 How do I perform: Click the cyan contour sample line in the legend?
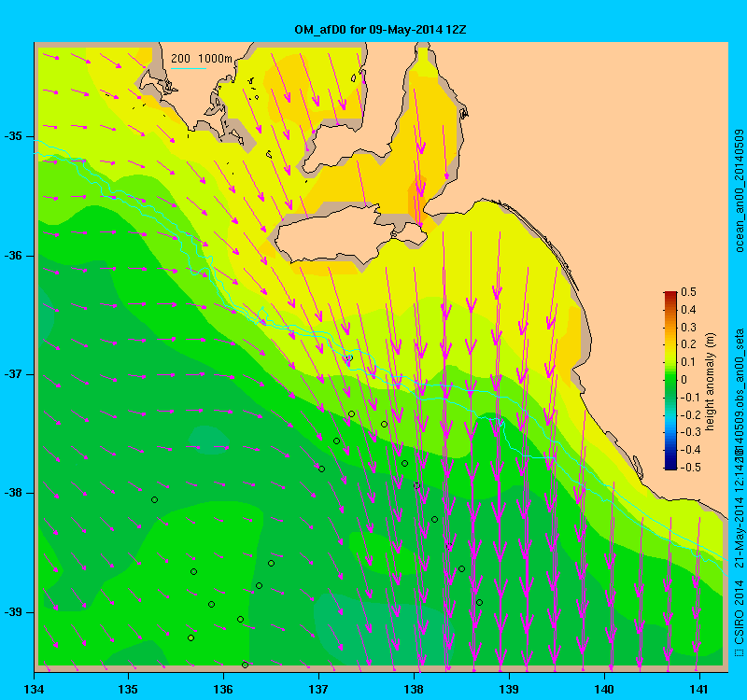coord(189,68)
